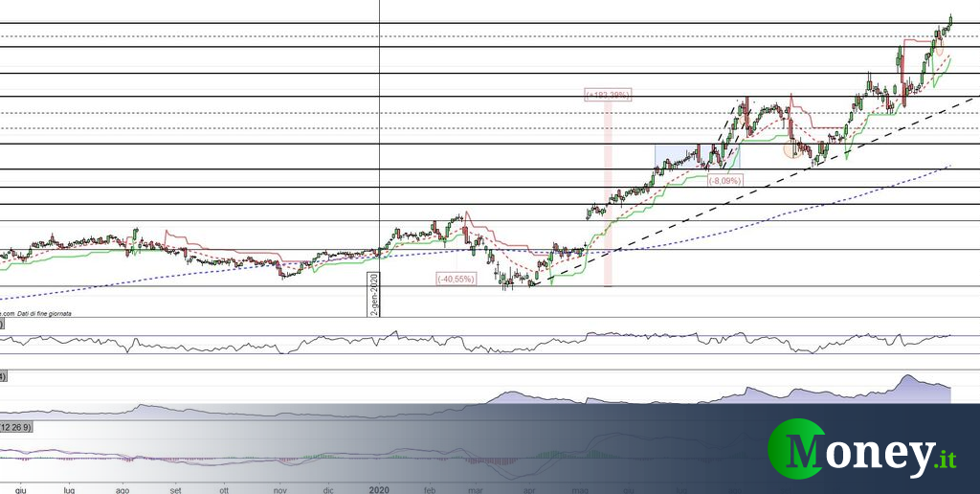Pick the bold '2020' year label
Screen dimensions: 980x494
click(379, 489)
